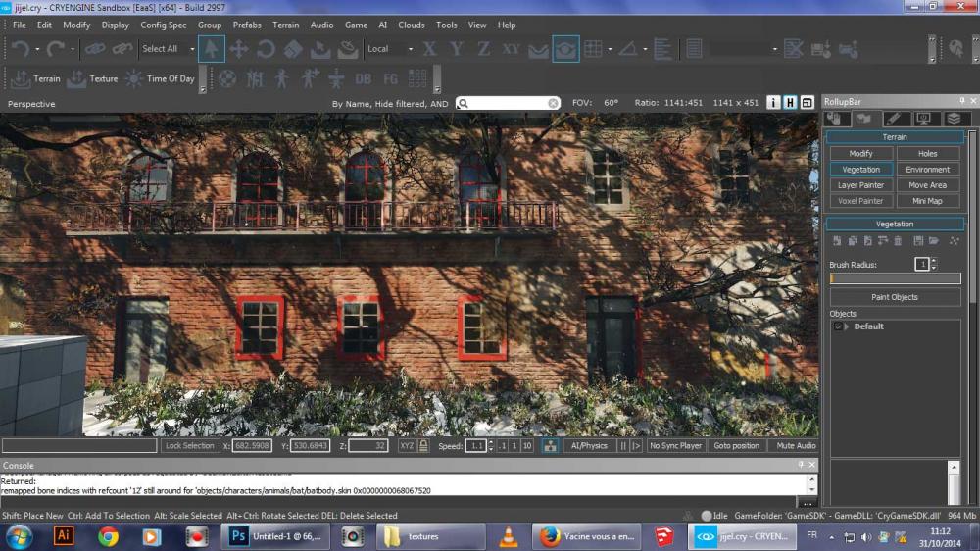Clear the viewport search field
Viewport: 980px width, 551px height.
click(x=553, y=103)
